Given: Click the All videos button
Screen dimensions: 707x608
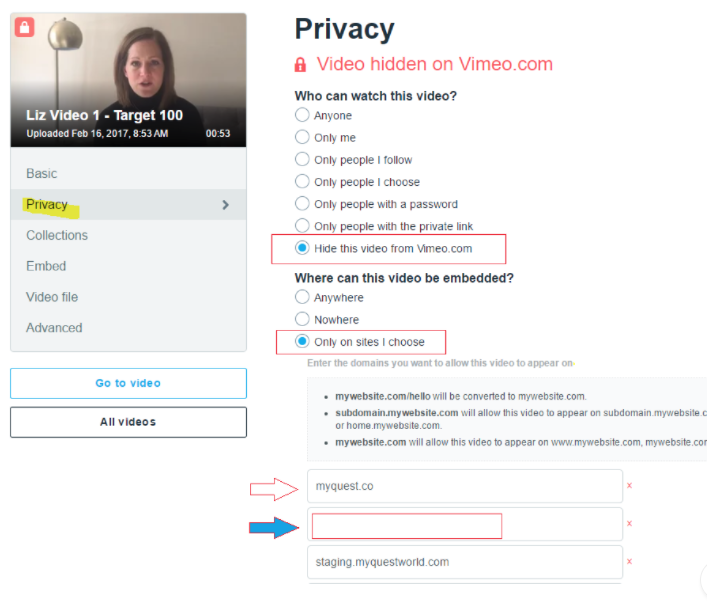Looking at the screenshot, I should coord(129,422).
